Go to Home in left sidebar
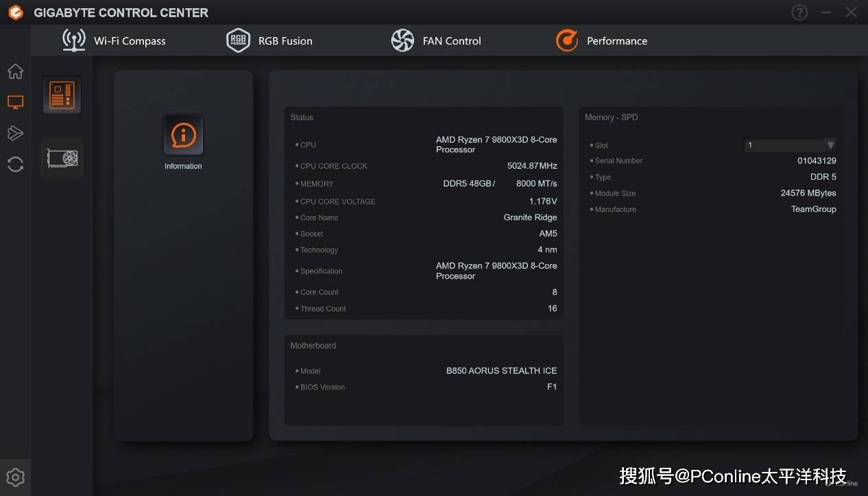868x496 pixels. (x=15, y=71)
